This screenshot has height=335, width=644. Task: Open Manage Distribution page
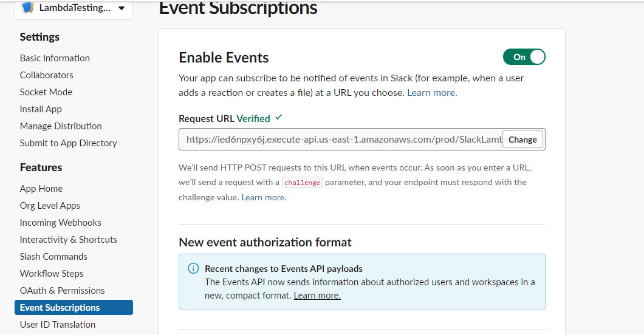61,126
